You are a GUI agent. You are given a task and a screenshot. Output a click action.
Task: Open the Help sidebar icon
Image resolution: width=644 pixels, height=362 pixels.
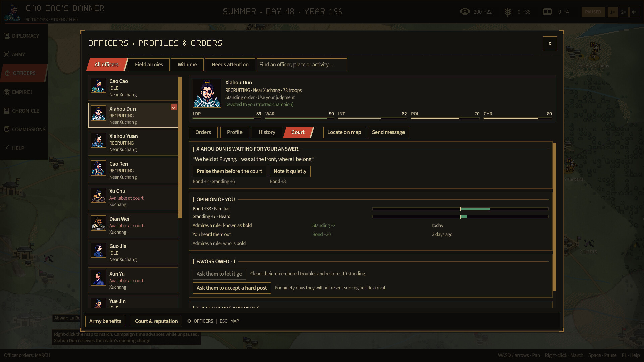[x=7, y=148]
